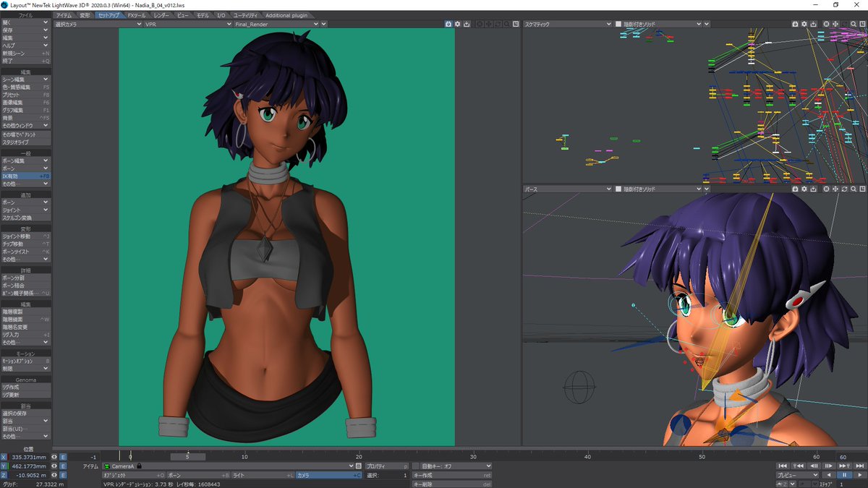868x488 pixels.
Task: Play forward arrow button
Action: coord(860,475)
